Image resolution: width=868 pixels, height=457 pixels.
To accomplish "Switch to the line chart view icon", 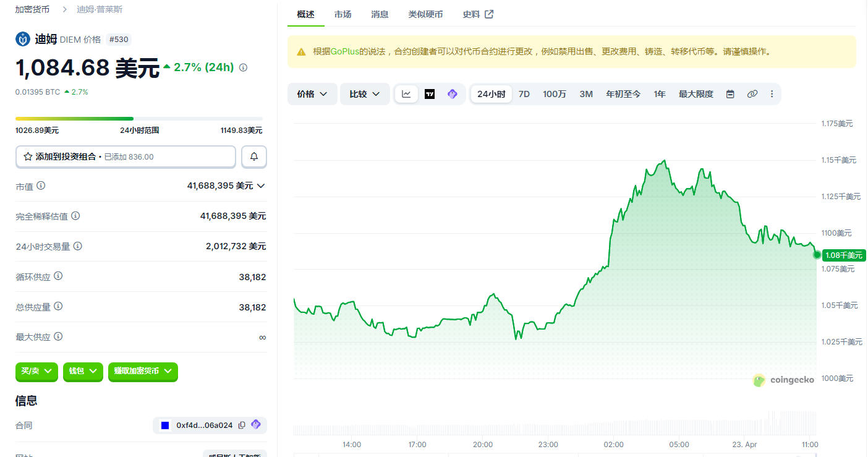I will (406, 94).
